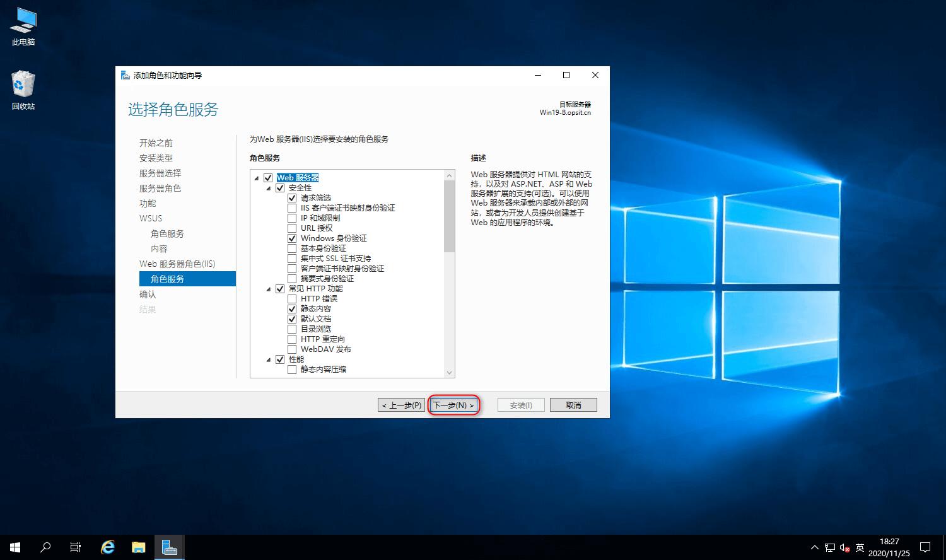The image size is (946, 560).
Task: Launch Internet Explorer from taskbar
Action: point(108,547)
